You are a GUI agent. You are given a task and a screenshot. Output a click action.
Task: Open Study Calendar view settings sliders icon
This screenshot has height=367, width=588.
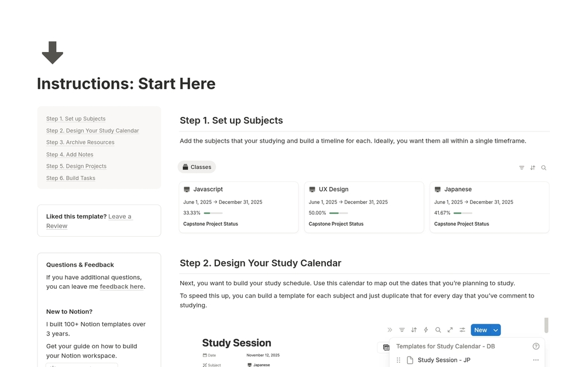tap(462, 330)
